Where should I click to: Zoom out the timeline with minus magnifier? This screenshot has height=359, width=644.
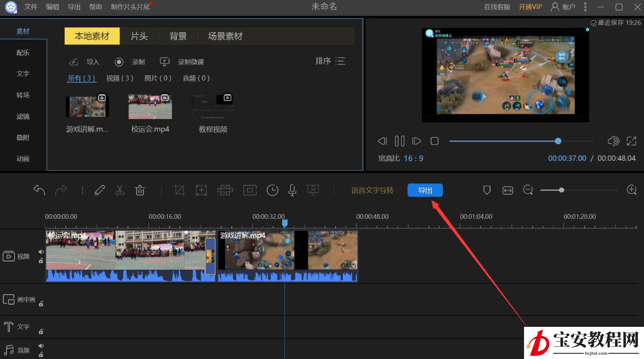coord(528,190)
